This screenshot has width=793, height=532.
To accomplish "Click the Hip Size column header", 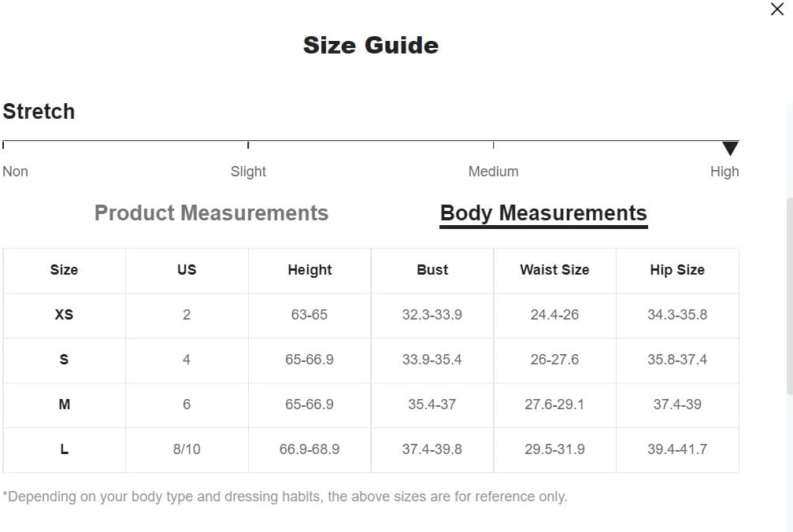I will pos(677,270).
